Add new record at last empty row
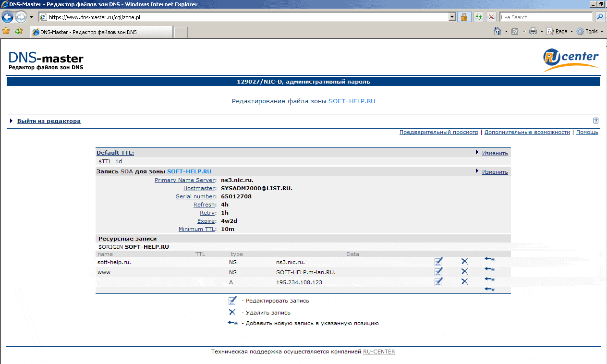Screen dimensions: 607x364 [x=489, y=289]
